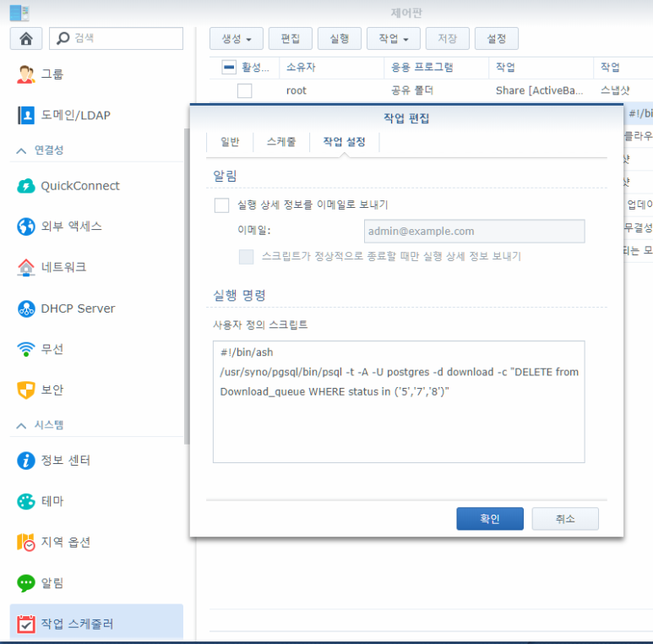The width and height of the screenshot is (653, 644).
Task: Open the 지역 옵션 regional icon
Action: click(x=26, y=542)
